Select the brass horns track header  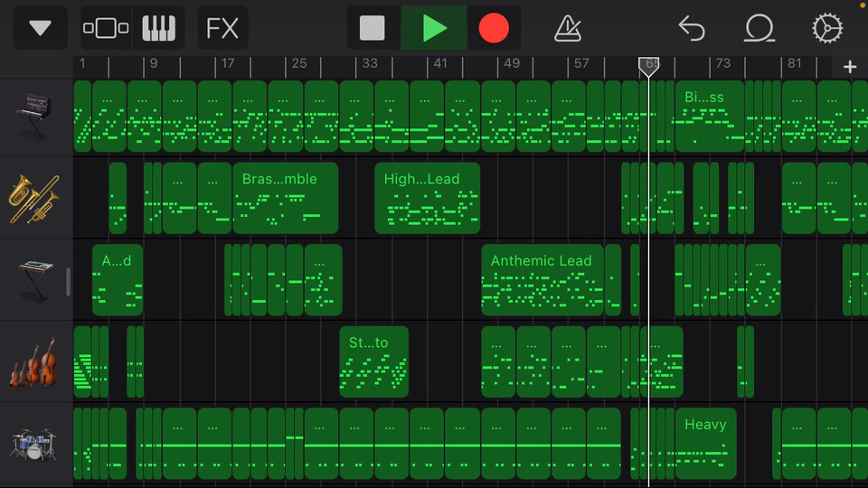coord(34,199)
